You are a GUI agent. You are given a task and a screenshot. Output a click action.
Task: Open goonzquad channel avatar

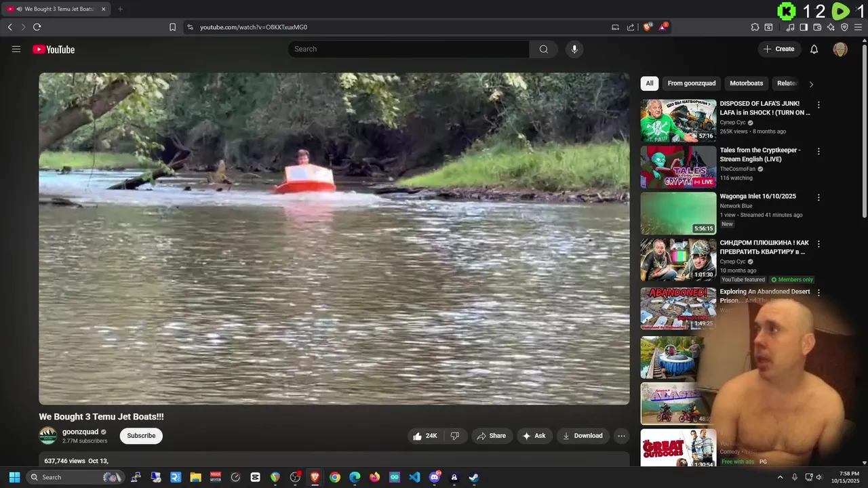click(47, 436)
